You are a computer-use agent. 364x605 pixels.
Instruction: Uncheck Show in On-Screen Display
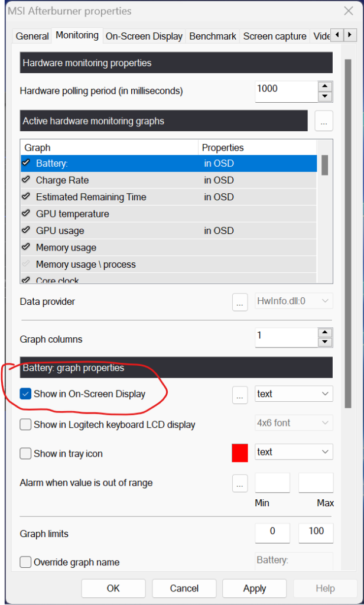[x=25, y=393]
